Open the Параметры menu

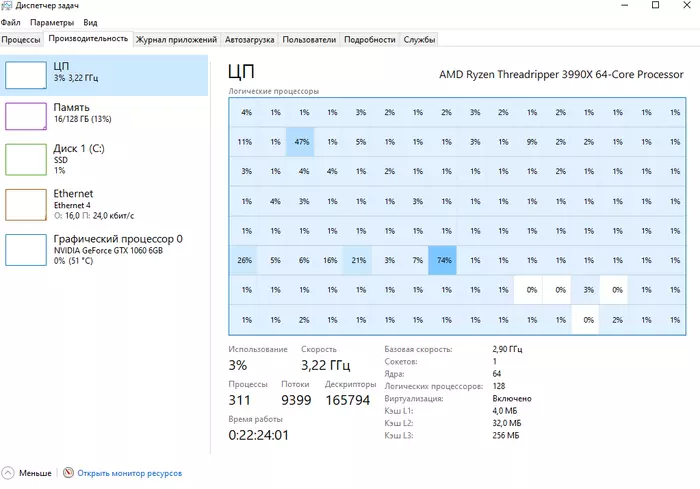click(52, 22)
